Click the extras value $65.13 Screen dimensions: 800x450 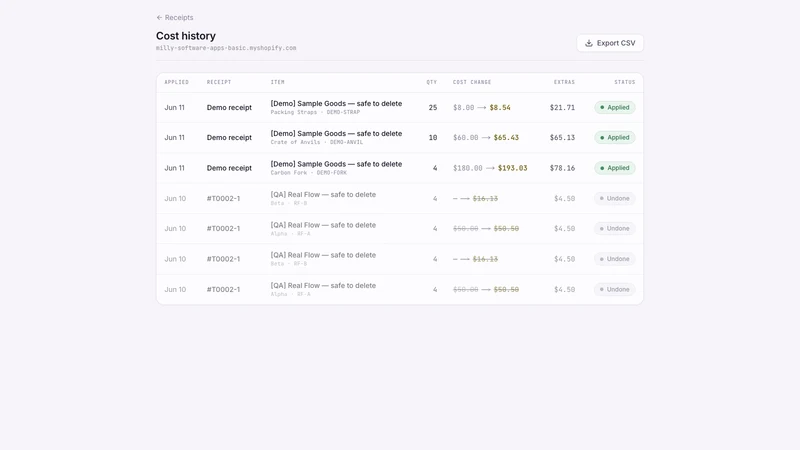point(562,138)
